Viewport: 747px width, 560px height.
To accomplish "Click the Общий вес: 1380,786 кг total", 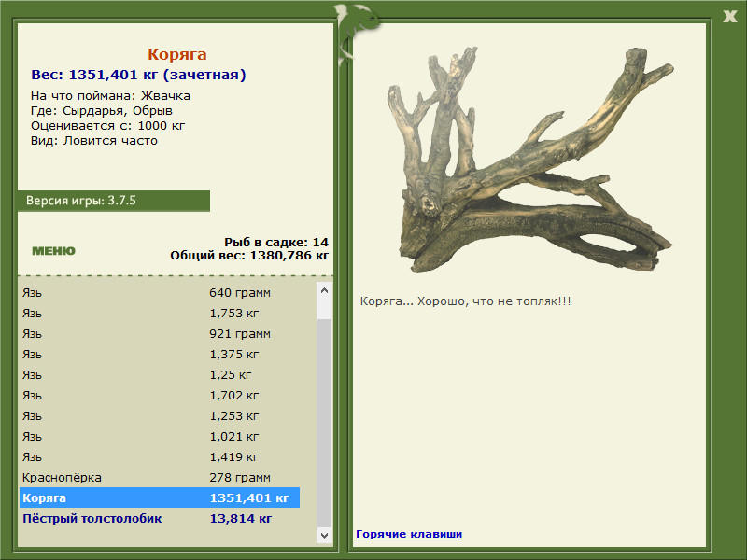I will click(x=249, y=255).
